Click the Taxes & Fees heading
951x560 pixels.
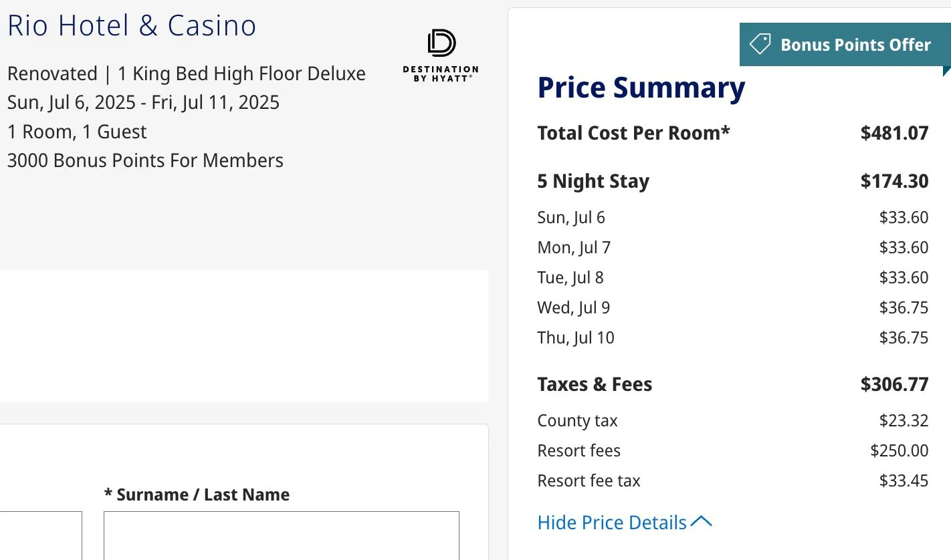click(595, 384)
